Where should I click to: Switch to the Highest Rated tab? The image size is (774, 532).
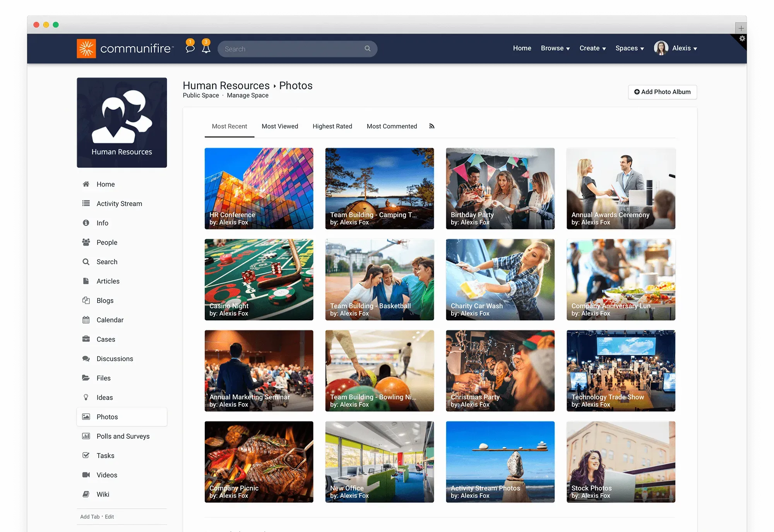(x=332, y=126)
